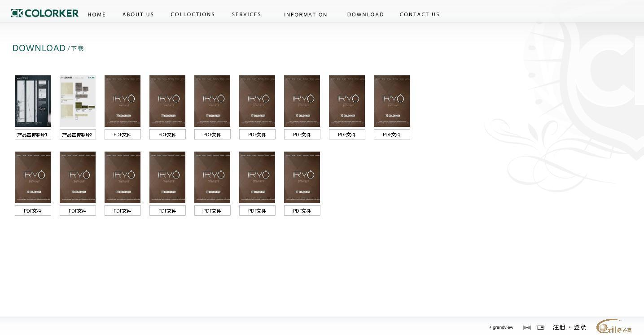The height and width of the screenshot is (335, 644).
Task: Click the 注册 register link
Action: pos(559,327)
